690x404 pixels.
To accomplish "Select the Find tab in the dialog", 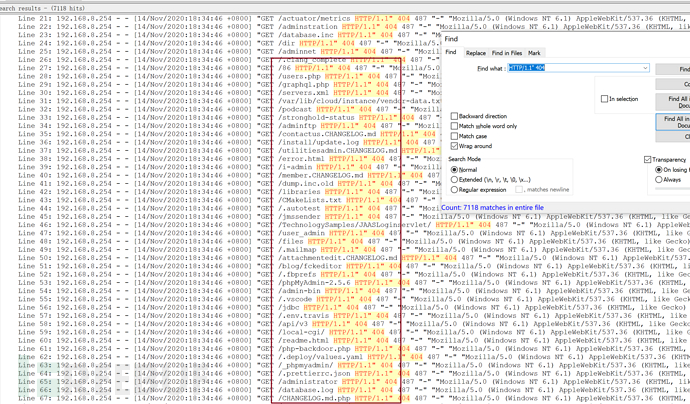I will click(x=451, y=52).
